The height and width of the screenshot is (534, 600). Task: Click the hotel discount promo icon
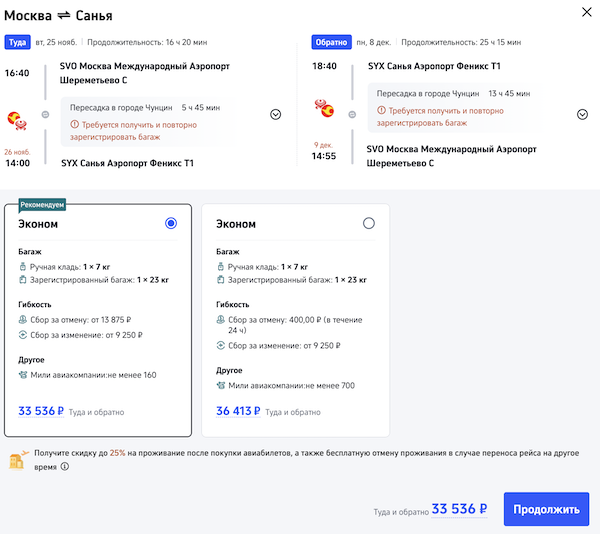point(17,459)
